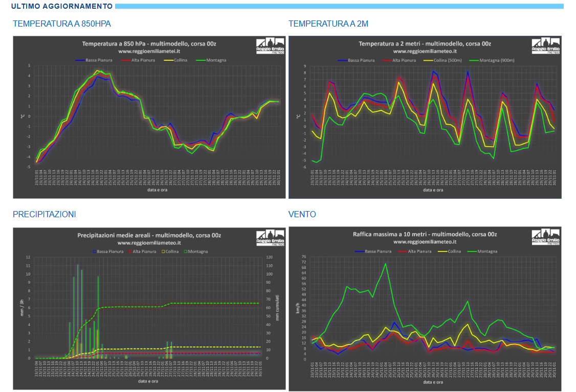Click Reggio Emilia Meteo logo in 2 metri chart
The height and width of the screenshot is (392, 576).
[546, 45]
